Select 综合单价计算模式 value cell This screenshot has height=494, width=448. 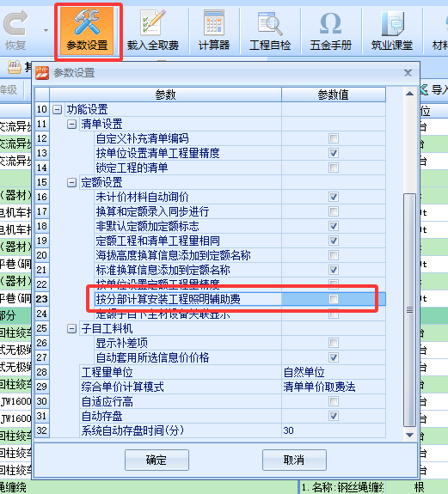tap(334, 387)
